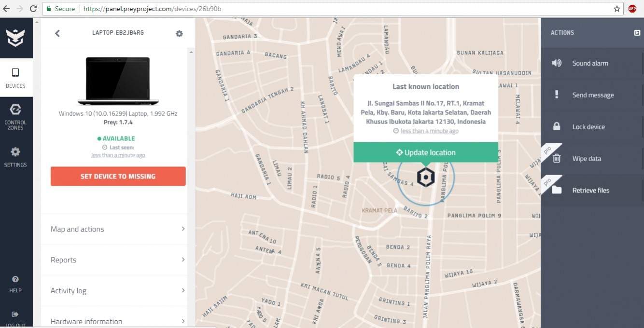Click the 'Prey: 1.7.4' version text
The image size is (644, 328).
click(x=118, y=123)
